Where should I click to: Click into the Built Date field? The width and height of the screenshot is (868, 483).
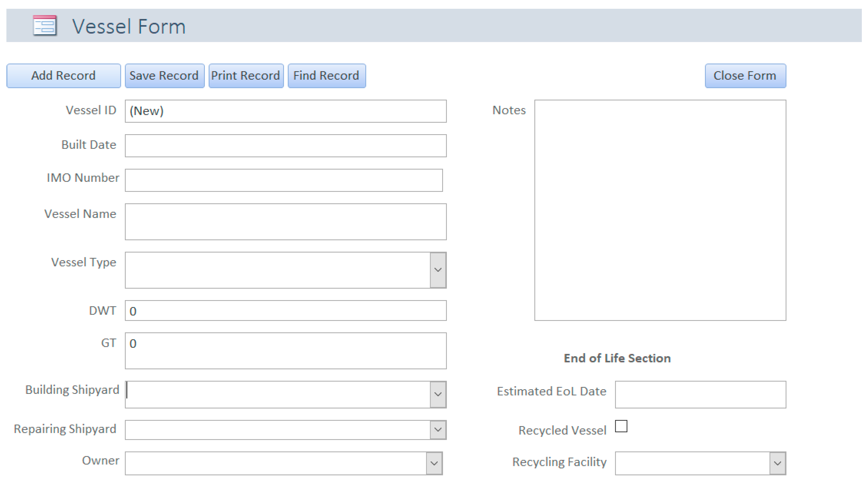pyautogui.click(x=285, y=146)
